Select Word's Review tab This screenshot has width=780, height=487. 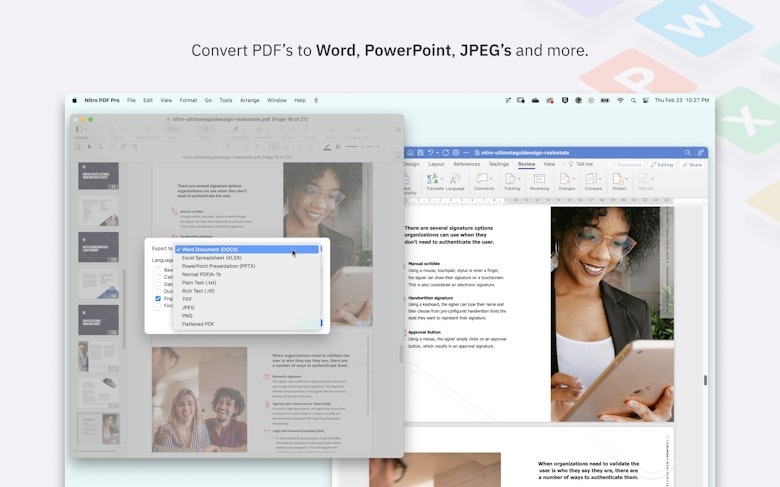[526, 164]
